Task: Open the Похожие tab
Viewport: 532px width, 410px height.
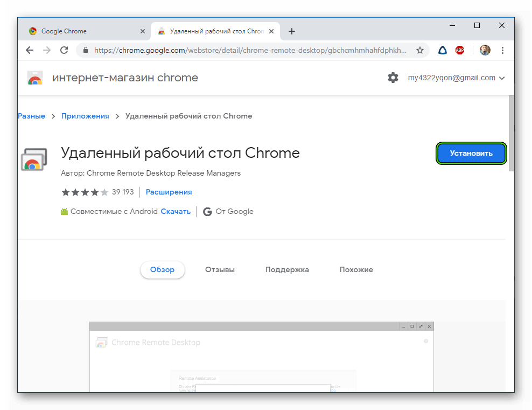Action: (x=356, y=269)
